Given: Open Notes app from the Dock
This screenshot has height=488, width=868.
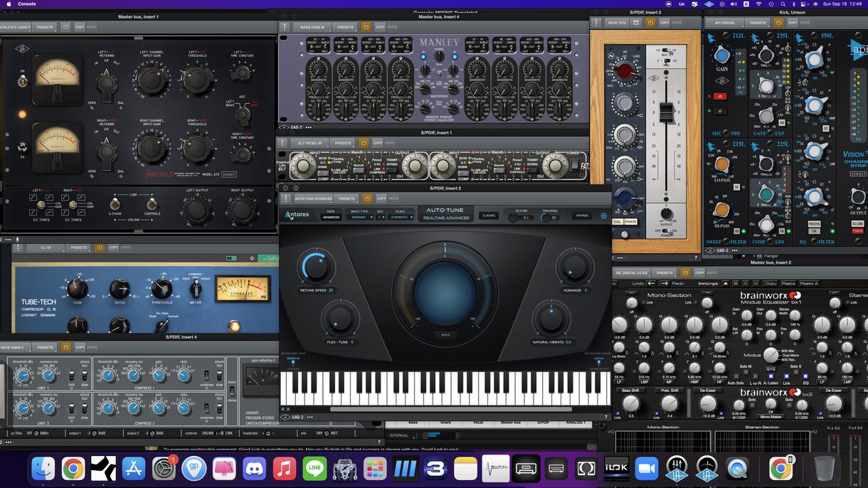Looking at the screenshot, I should [465, 469].
